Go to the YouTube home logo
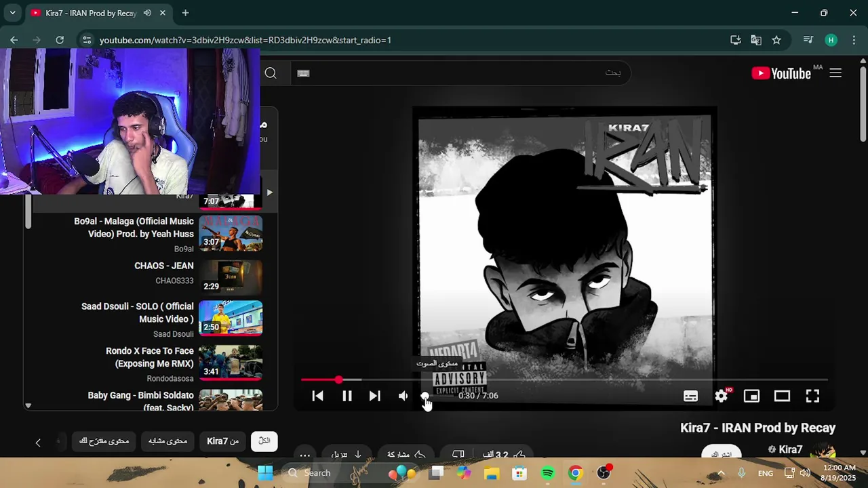Screen dimensions: 868x488 pos(781,73)
